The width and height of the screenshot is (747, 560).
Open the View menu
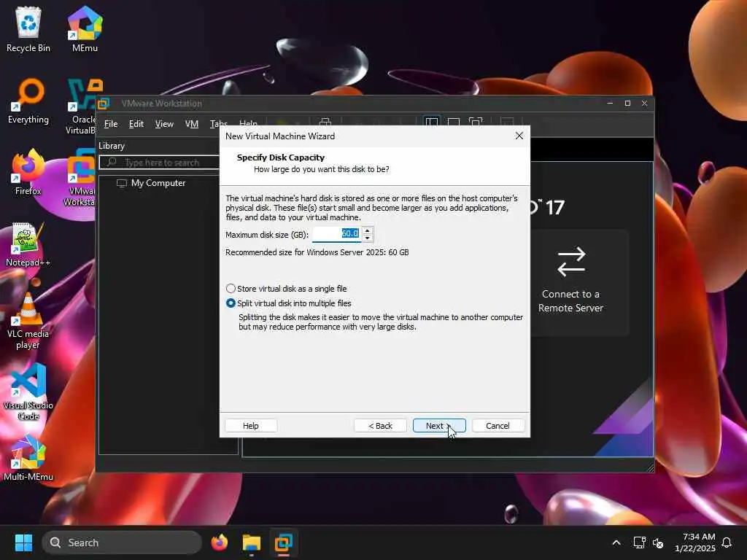(164, 124)
